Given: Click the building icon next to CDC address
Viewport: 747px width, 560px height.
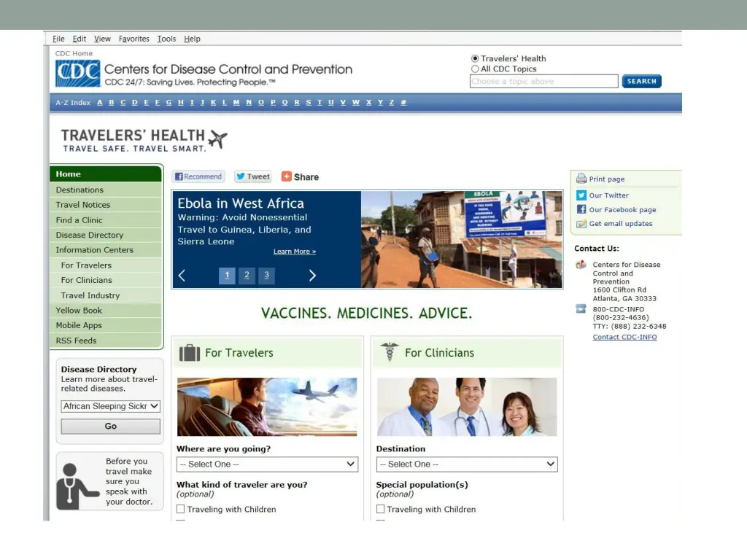Looking at the screenshot, I should tap(581, 265).
